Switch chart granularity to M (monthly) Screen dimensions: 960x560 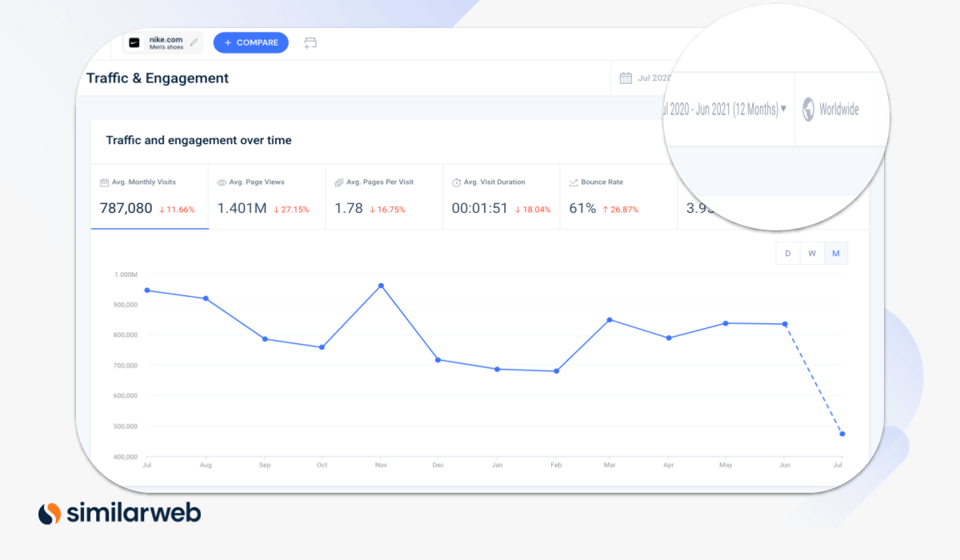[836, 254]
